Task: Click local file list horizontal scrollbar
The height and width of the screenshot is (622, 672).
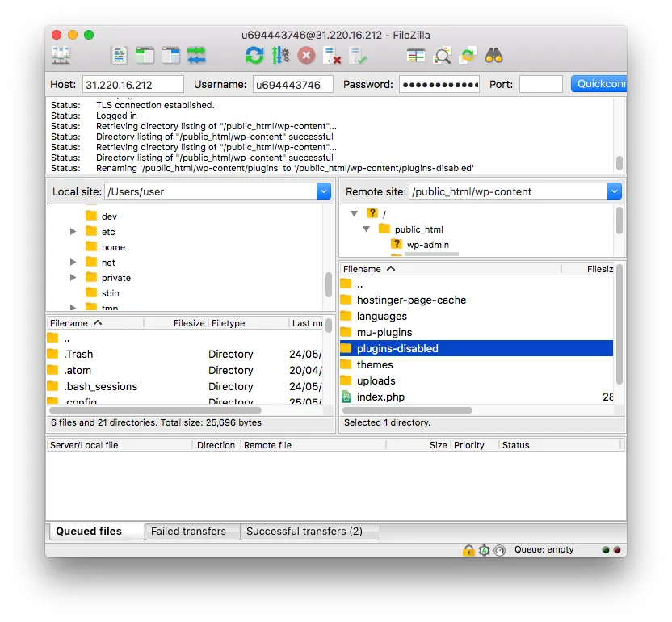Action: (x=155, y=410)
